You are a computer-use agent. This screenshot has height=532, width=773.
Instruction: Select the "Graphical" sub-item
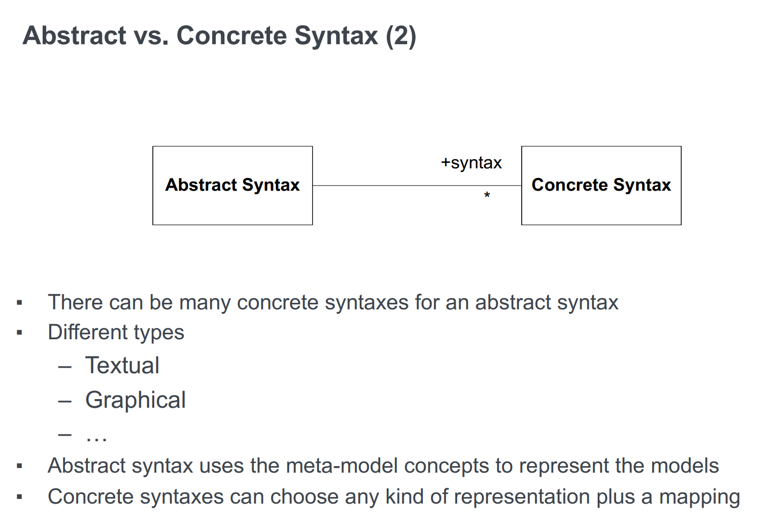coord(135,400)
